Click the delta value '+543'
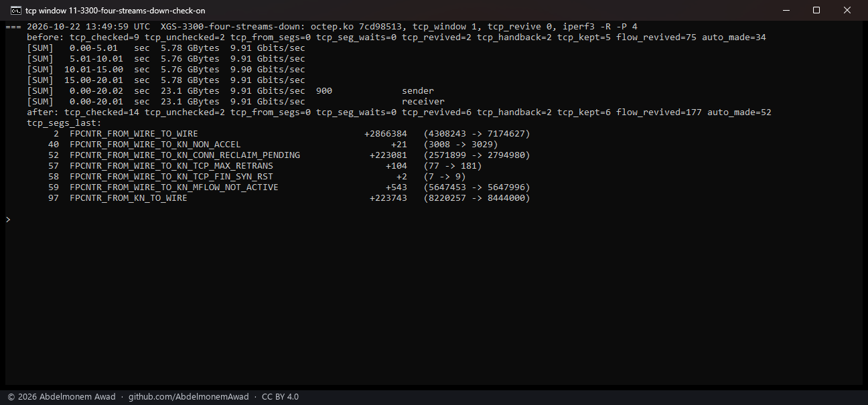868x405 pixels. click(396, 187)
